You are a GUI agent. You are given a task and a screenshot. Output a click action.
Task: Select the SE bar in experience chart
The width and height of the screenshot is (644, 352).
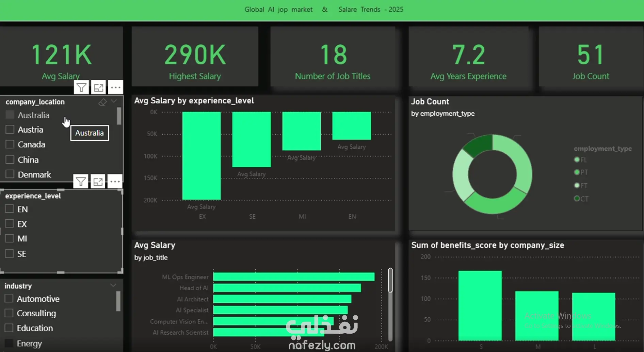point(252,139)
